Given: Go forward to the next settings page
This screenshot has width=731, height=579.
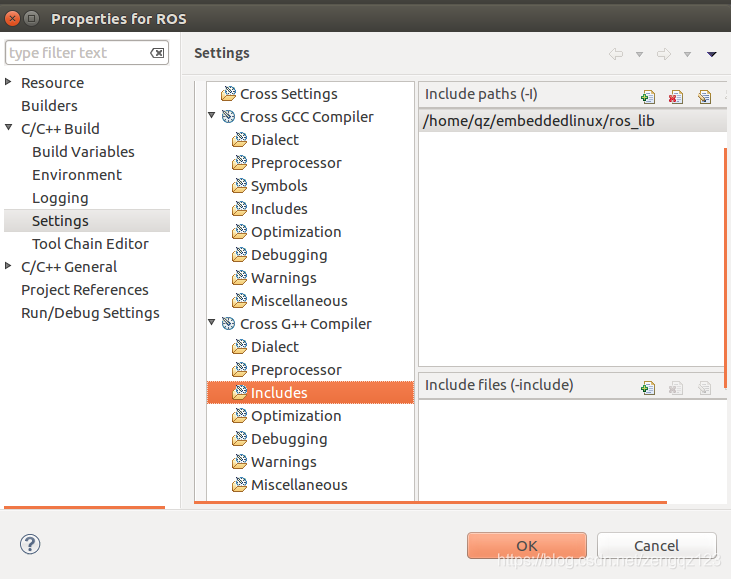Looking at the screenshot, I should tap(664, 54).
